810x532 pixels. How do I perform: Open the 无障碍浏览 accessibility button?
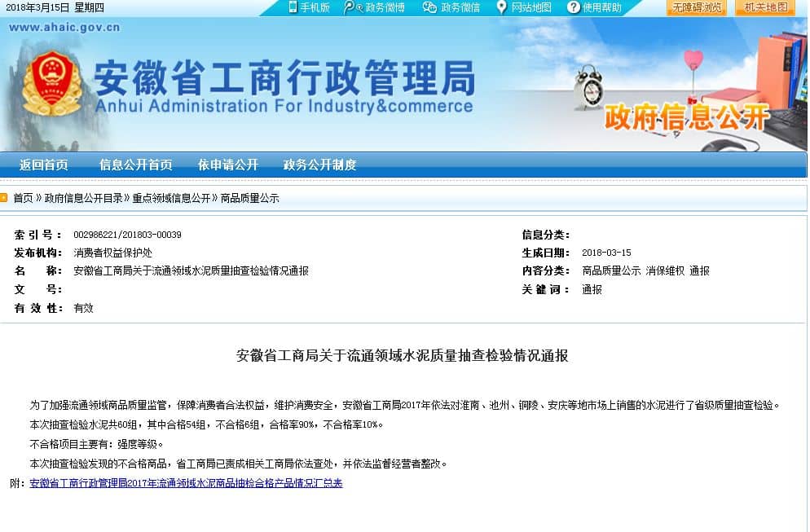(x=696, y=7)
